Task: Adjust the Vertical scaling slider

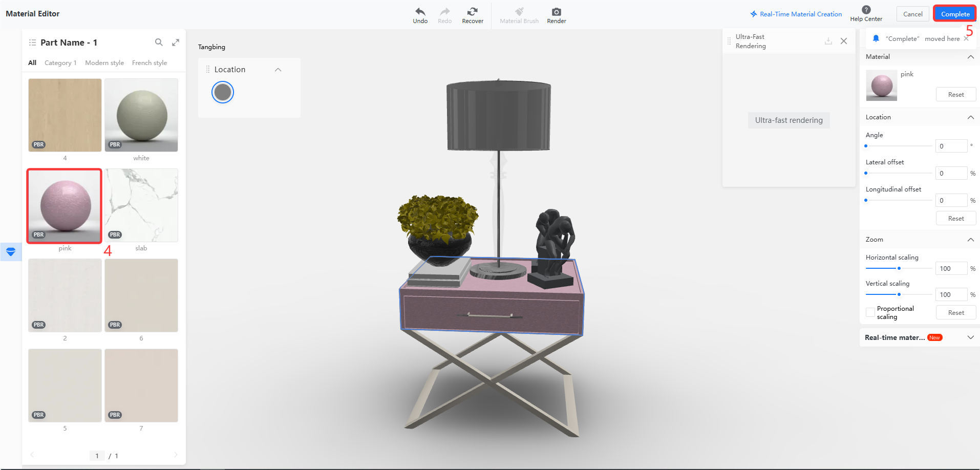Action: pos(899,294)
